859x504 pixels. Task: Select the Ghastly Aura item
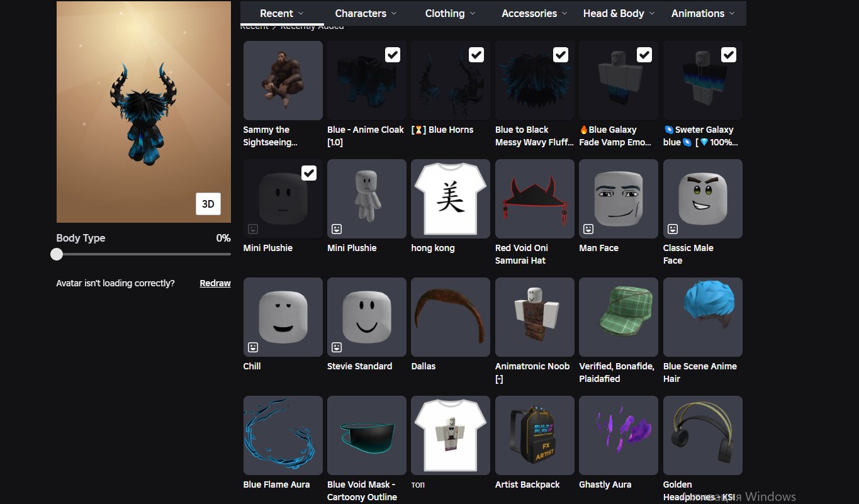(618, 435)
